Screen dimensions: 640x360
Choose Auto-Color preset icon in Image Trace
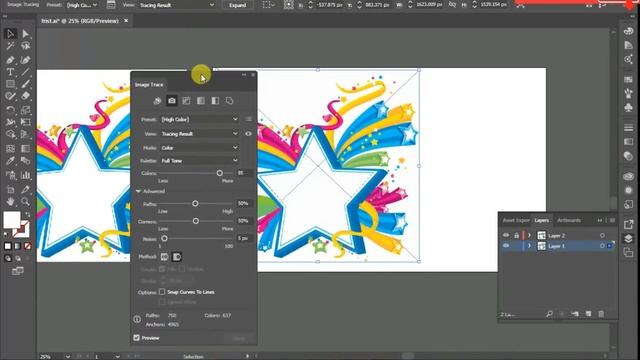[x=157, y=101]
